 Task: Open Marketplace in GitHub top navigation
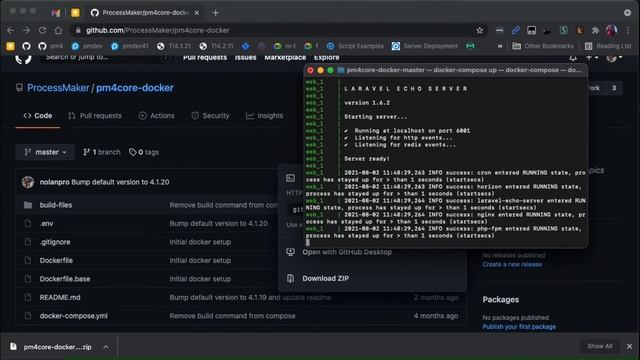click(285, 58)
